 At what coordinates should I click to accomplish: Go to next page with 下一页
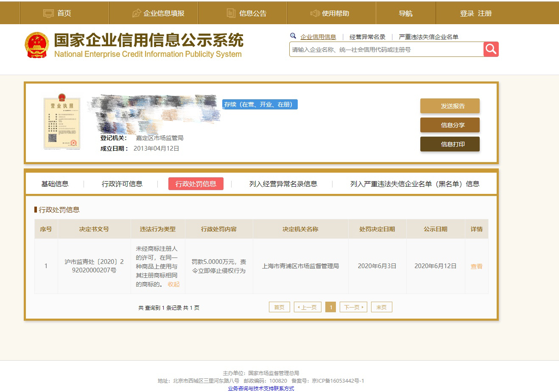353,307
